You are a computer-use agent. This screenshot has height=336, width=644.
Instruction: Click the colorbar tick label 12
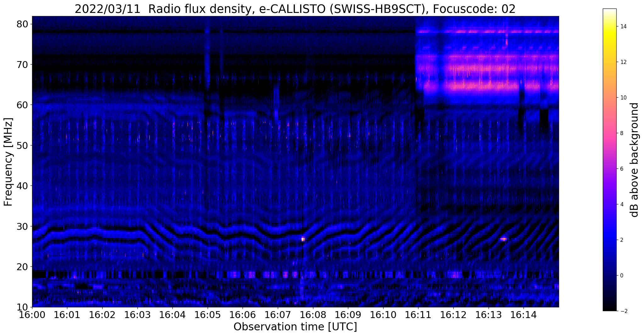coord(623,62)
